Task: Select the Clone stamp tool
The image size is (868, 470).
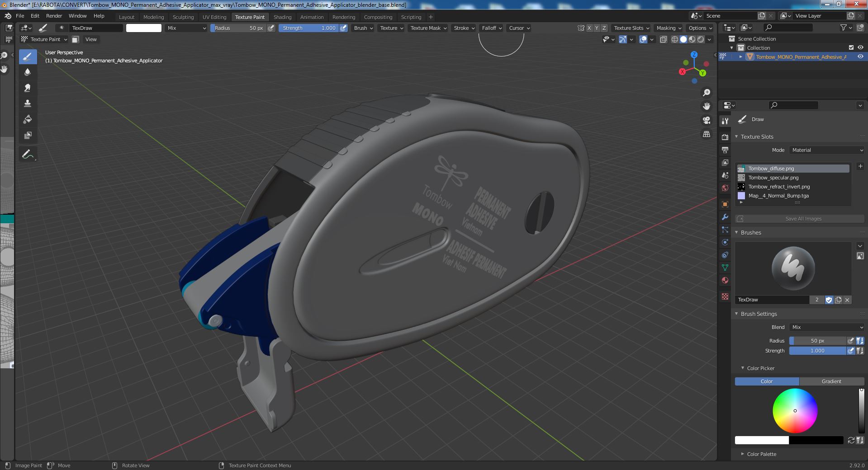Action: [x=28, y=104]
